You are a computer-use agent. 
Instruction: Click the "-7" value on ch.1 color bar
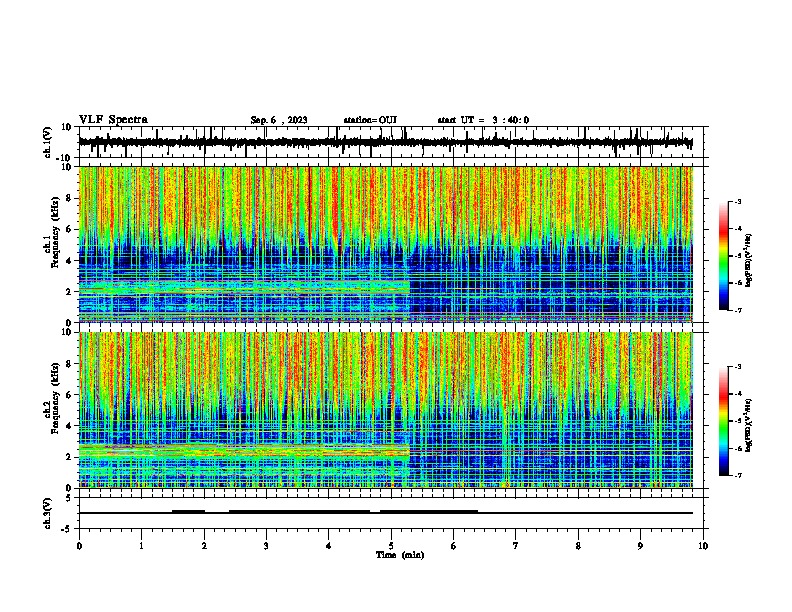pyautogui.click(x=737, y=310)
